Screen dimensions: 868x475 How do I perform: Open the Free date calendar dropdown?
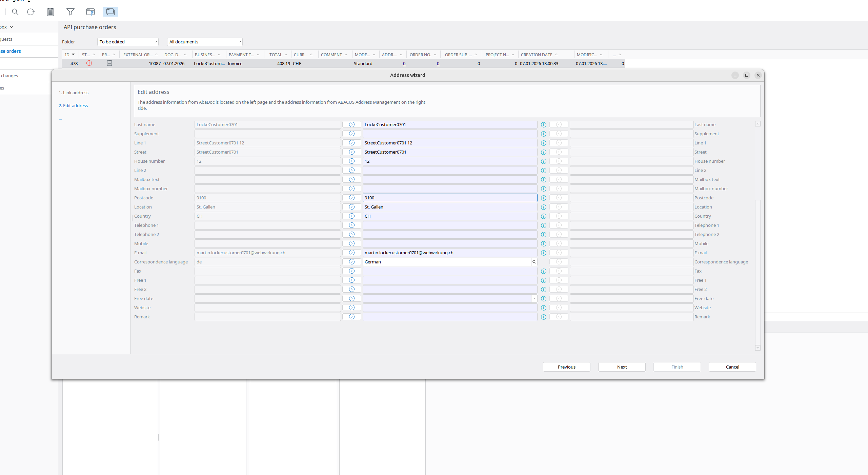534,299
